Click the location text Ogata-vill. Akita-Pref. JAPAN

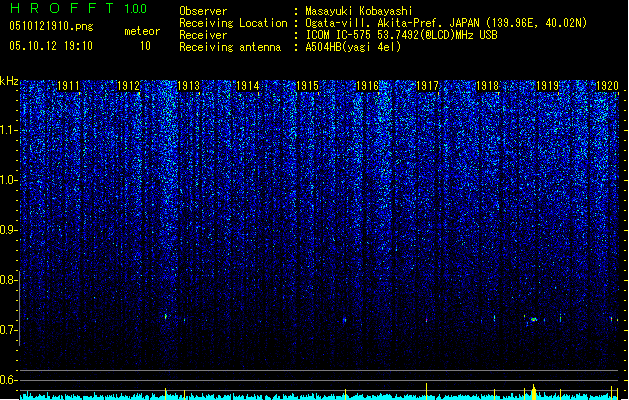[x=392, y=23]
